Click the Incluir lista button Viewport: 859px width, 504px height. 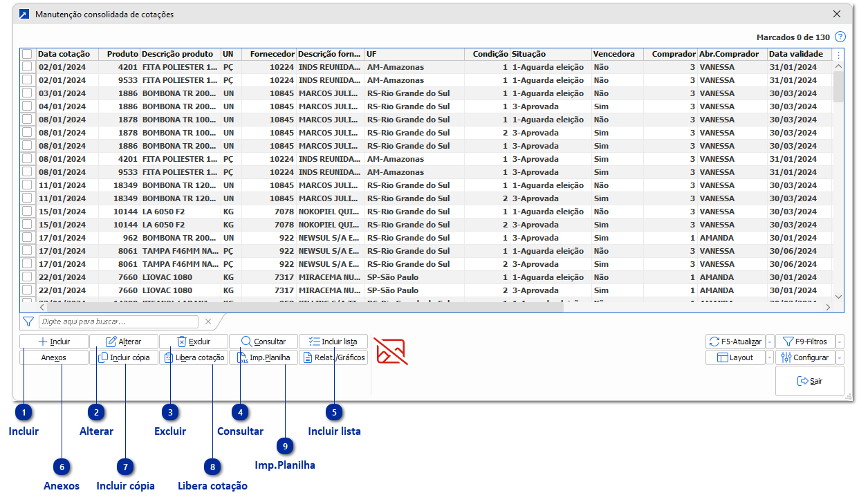point(333,342)
